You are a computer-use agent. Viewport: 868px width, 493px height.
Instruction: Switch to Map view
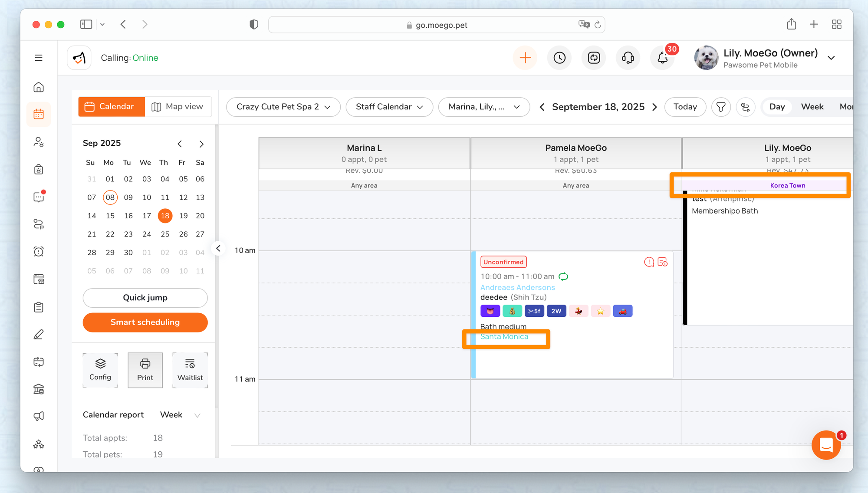(178, 107)
